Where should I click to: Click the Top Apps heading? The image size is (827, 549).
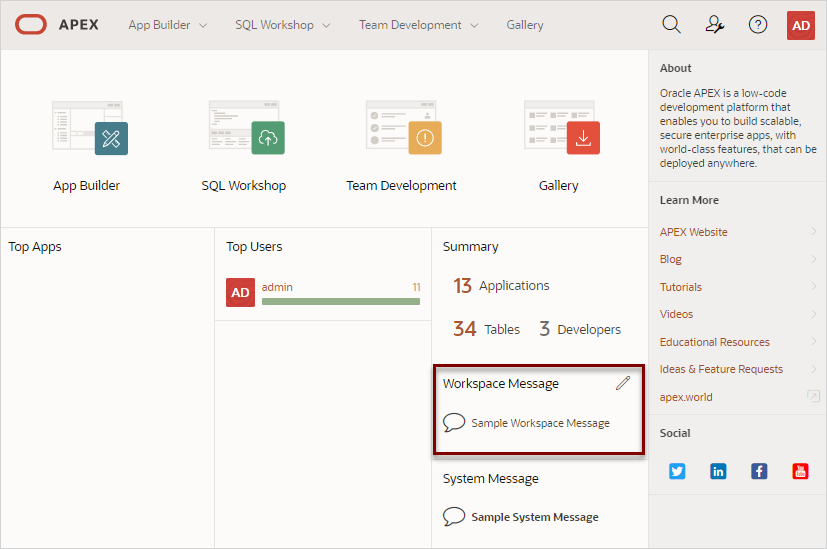pyautogui.click(x=35, y=247)
